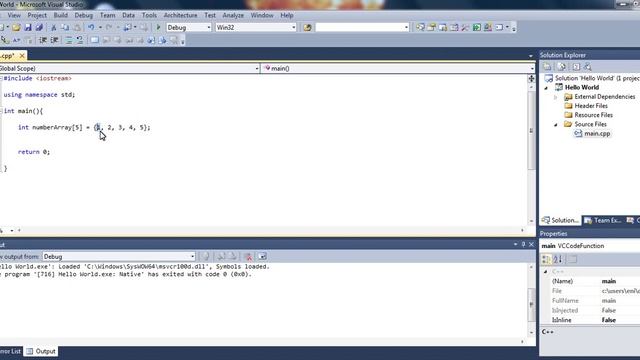This screenshot has height=360, width=640.
Task: Open the View menu
Action: 14,15
